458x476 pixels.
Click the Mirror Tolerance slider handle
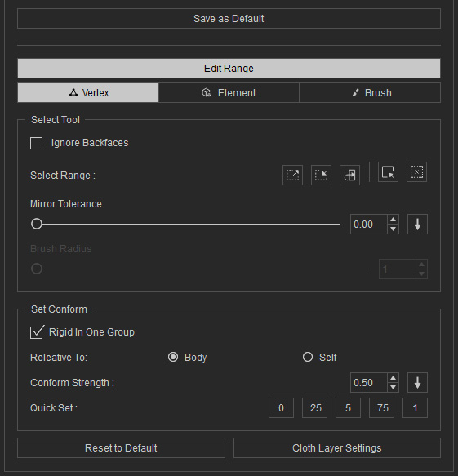click(x=37, y=224)
